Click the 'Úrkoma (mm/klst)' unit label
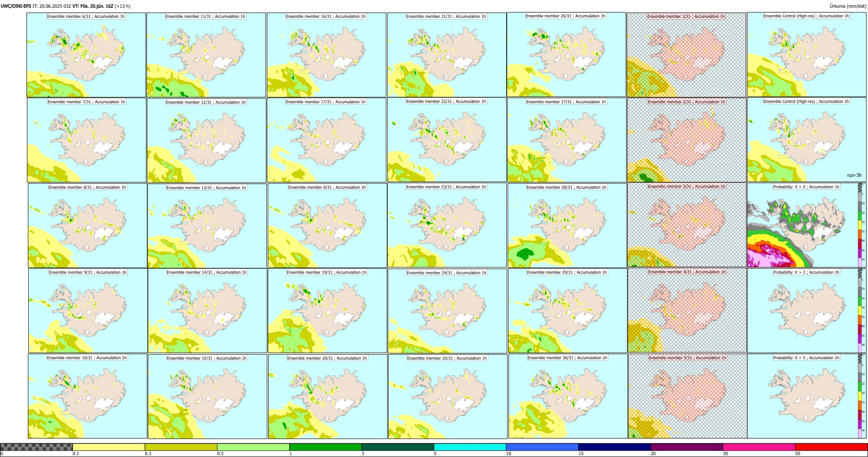 pos(847,6)
